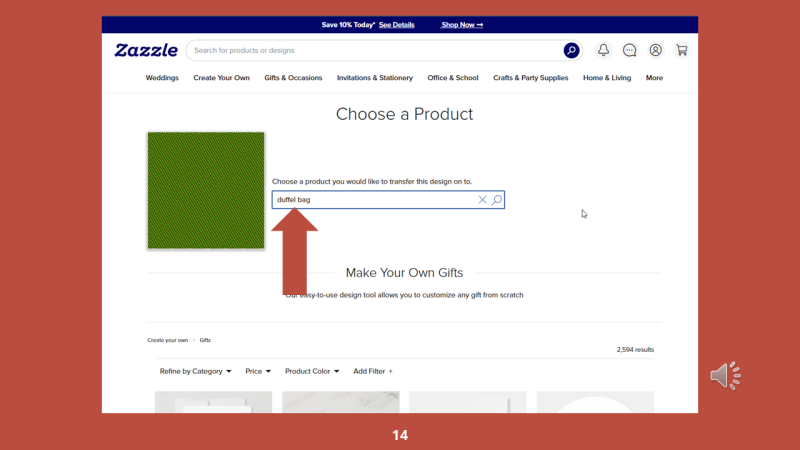Expand the Product Color dropdown

click(312, 371)
